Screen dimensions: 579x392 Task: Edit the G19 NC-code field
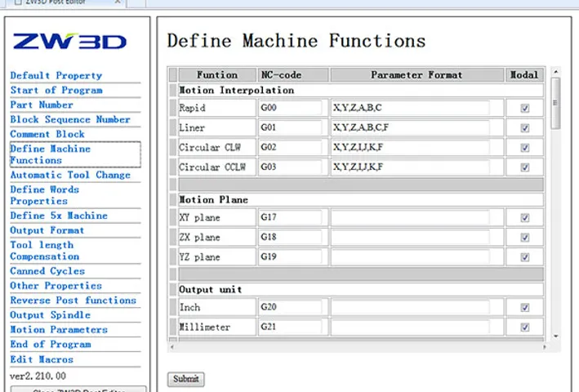click(x=290, y=257)
